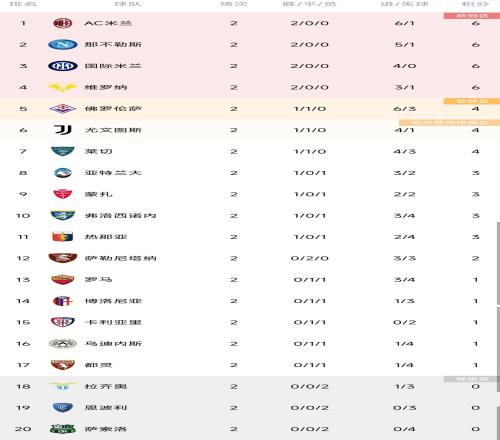Open team name 那不勒斯
Viewport: 500px width, 440px height.
tap(113, 44)
